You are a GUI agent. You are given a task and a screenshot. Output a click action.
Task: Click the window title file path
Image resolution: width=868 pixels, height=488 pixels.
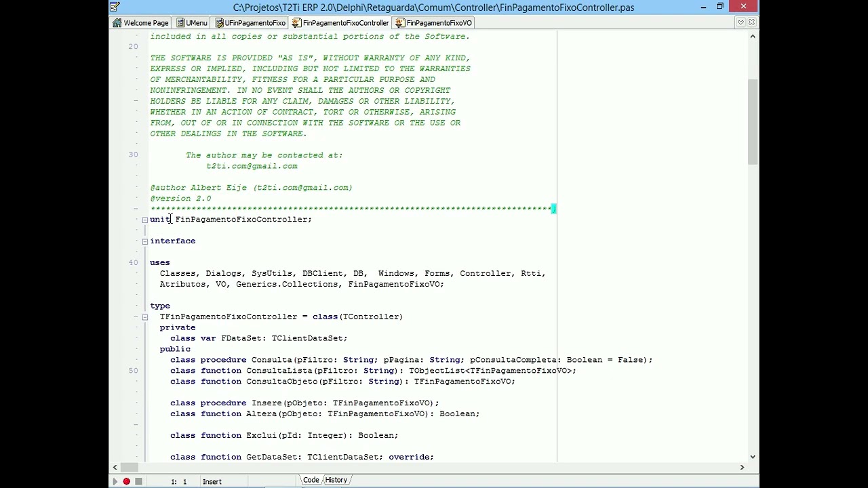[434, 7]
